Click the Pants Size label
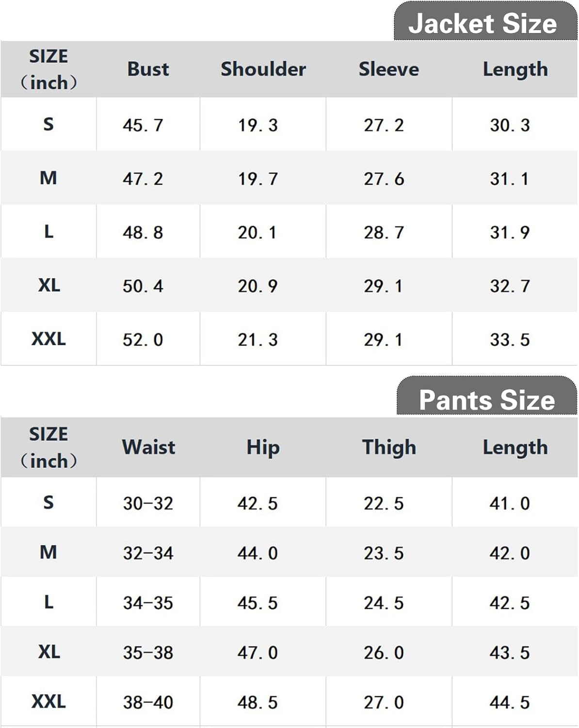Image resolution: width=579 pixels, height=728 pixels. [x=486, y=400]
